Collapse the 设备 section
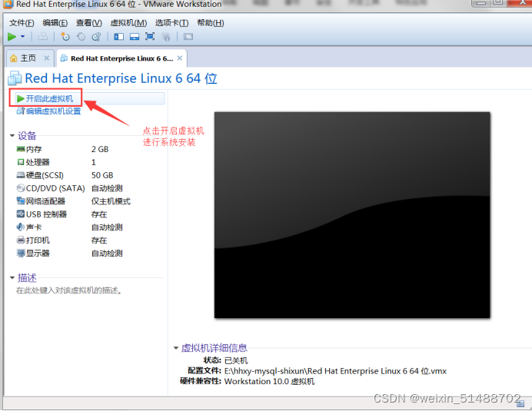 [12, 136]
